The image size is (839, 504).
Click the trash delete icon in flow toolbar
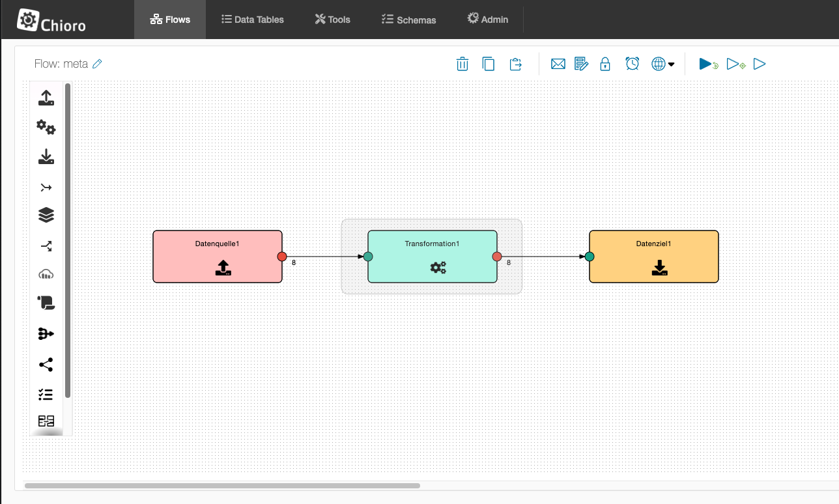pos(462,64)
